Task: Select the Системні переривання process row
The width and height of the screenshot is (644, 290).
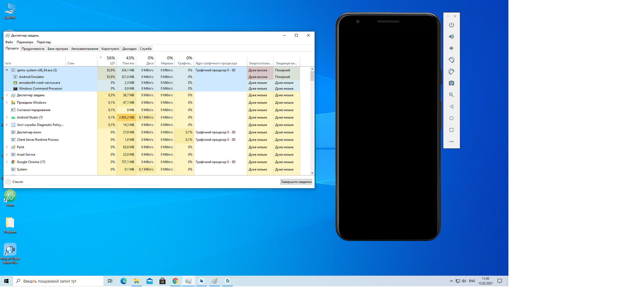Action: pos(152,110)
